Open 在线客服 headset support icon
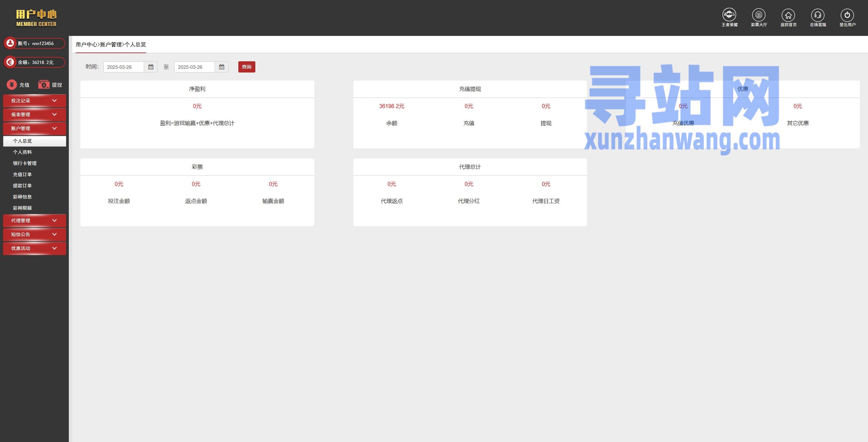This screenshot has height=442, width=868. (818, 15)
